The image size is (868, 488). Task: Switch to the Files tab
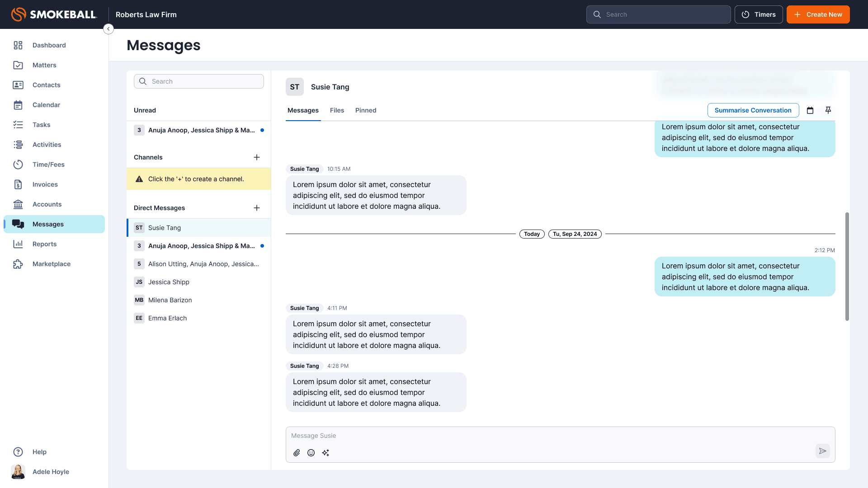point(337,110)
